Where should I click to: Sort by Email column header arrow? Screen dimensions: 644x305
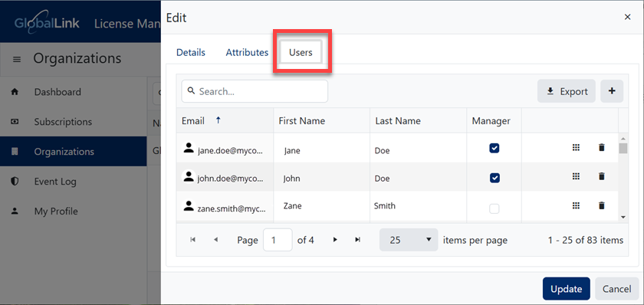pos(218,120)
